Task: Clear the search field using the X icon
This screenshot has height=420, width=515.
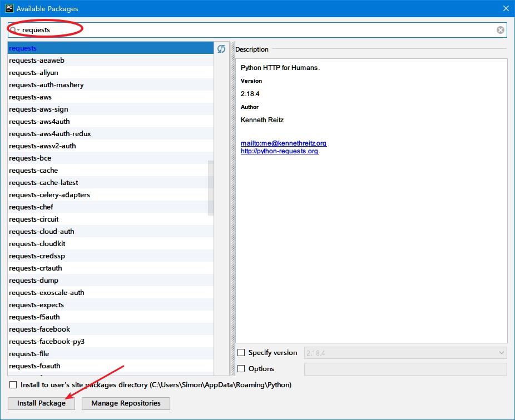Action: tap(500, 29)
